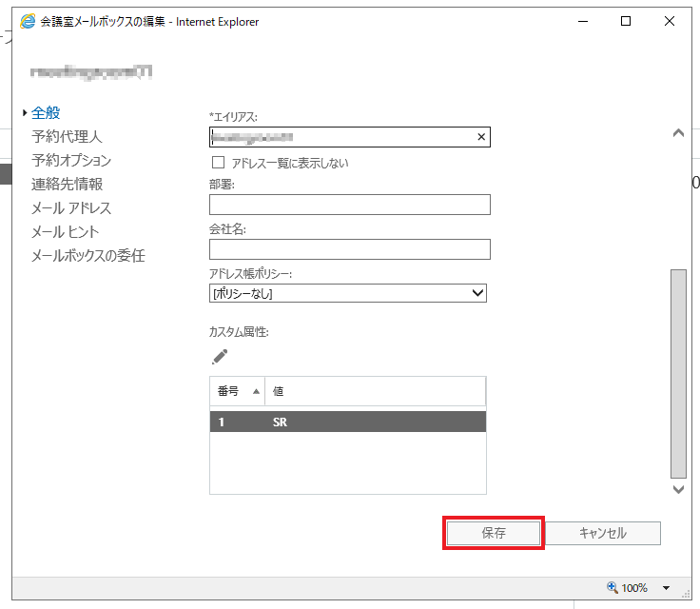Click the zoom magnifier icon in status bar

click(x=613, y=588)
